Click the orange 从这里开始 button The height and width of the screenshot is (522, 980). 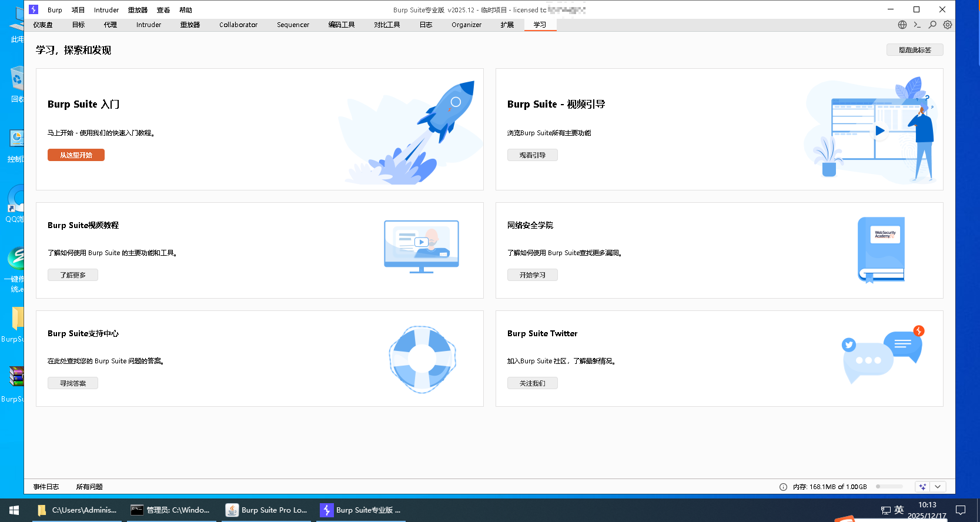pos(76,155)
